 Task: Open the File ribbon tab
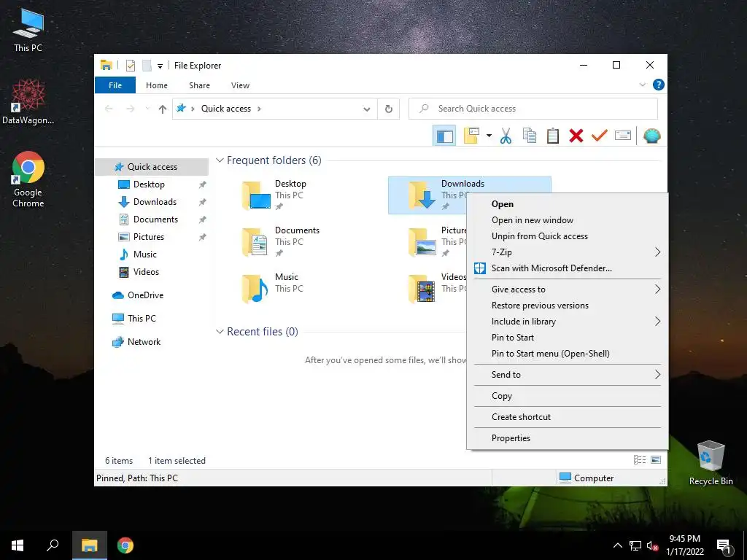point(115,85)
